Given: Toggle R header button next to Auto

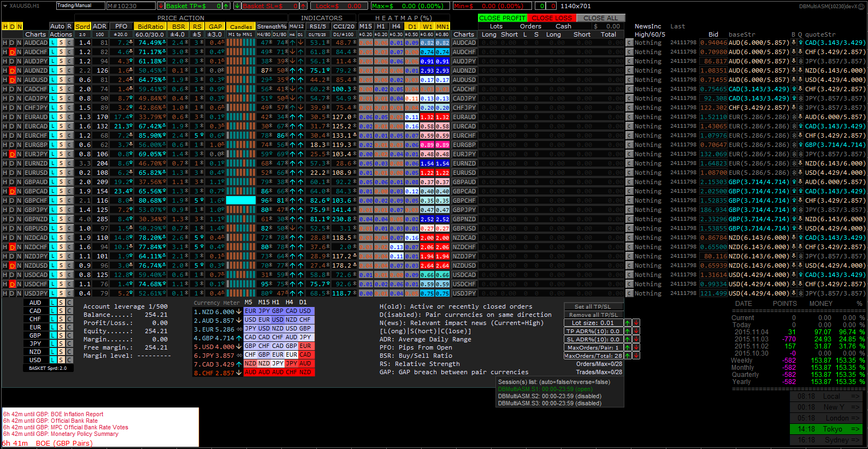Looking at the screenshot, I should point(69,26).
